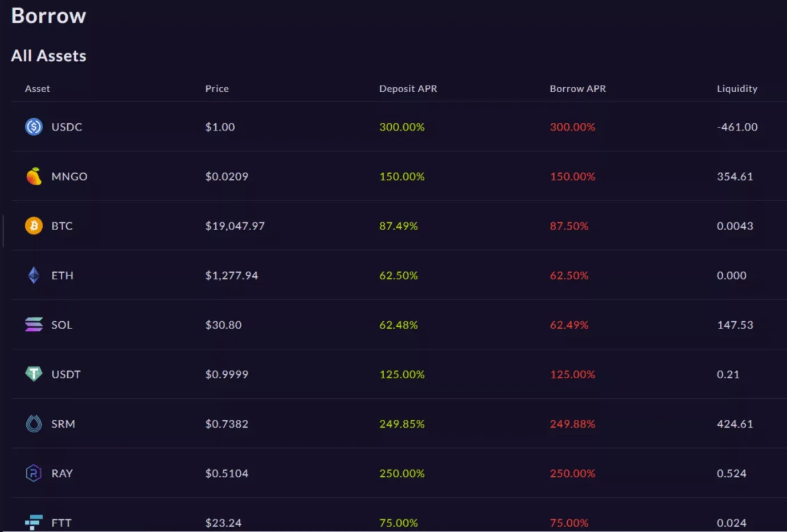Click the orange BTC icon
Image resolution: width=787 pixels, height=532 pixels.
pos(34,226)
